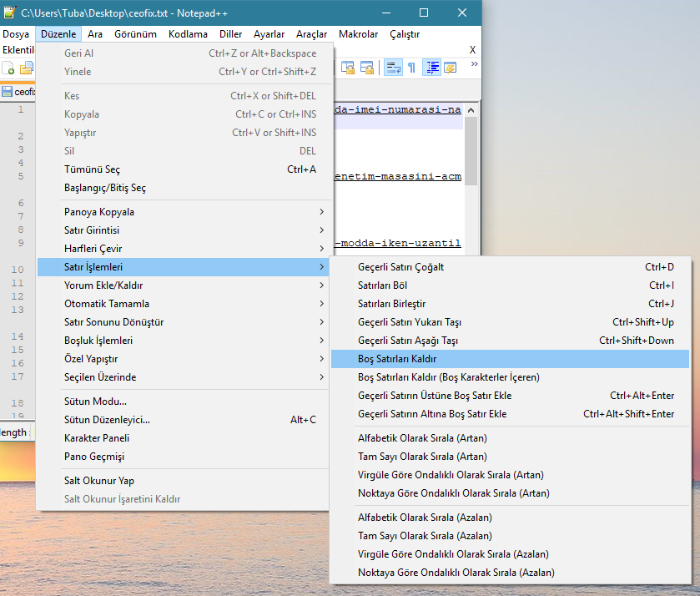Select Tam Sayı Olarak Sırala (Artan)
The width and height of the screenshot is (700, 596).
pyautogui.click(x=511, y=456)
